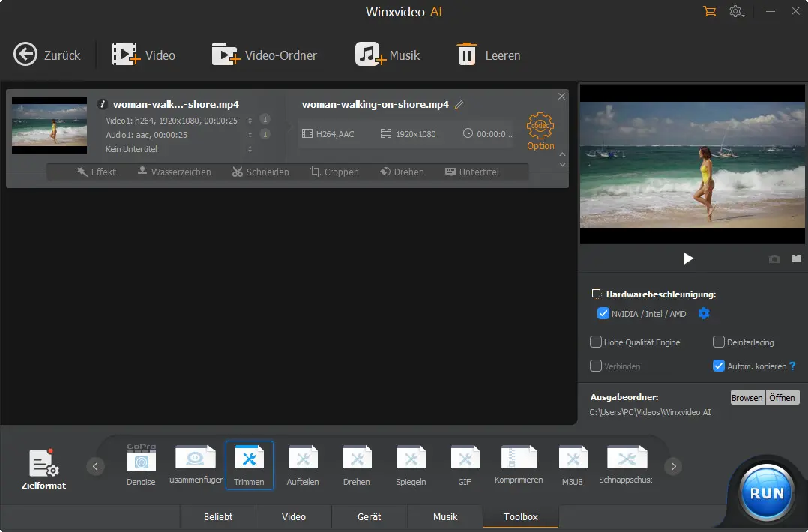Expand the Video1 track selector arrows
808x532 pixels.
click(x=250, y=120)
